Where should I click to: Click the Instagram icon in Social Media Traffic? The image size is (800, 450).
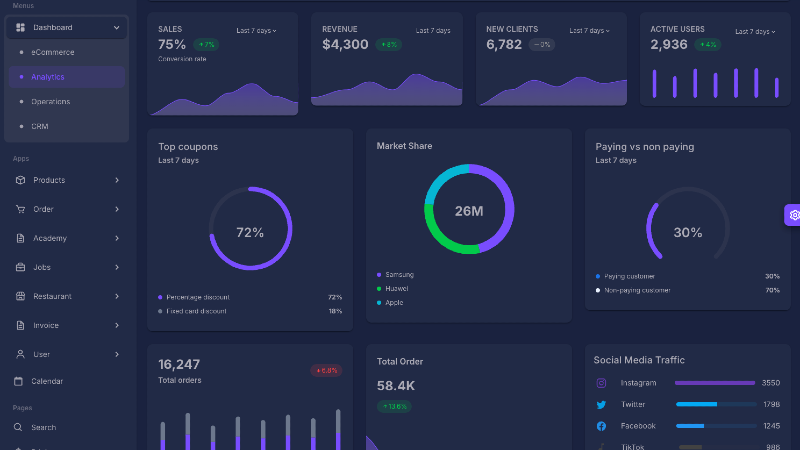[x=601, y=383]
